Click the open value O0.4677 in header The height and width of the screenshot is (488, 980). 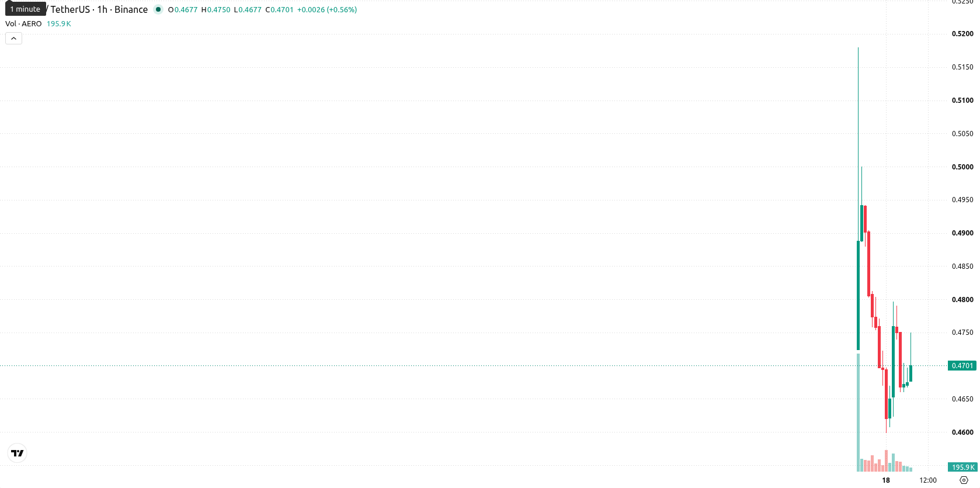pyautogui.click(x=183, y=10)
